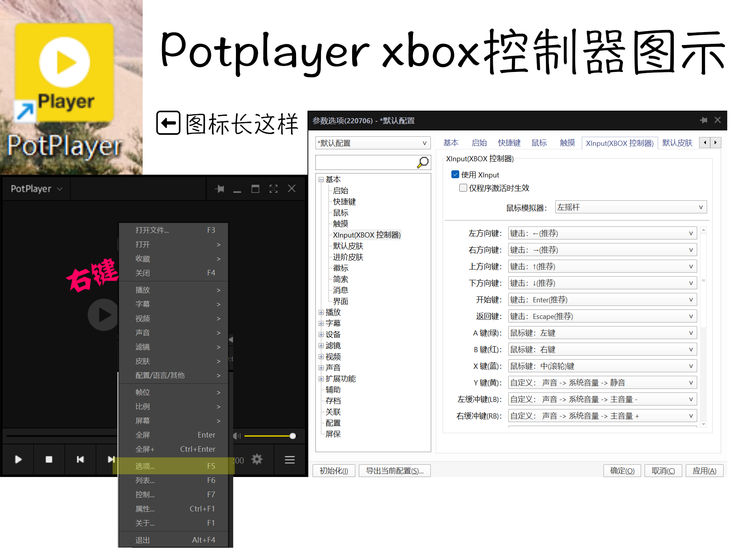Viewport: 747px width, 560px height.
Task: Click the XInput button list scrollbar down arrow
Action: [x=703, y=424]
